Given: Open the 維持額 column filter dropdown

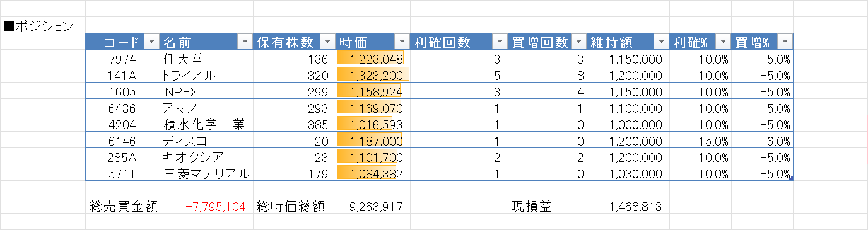Looking at the screenshot, I should pos(660,42).
